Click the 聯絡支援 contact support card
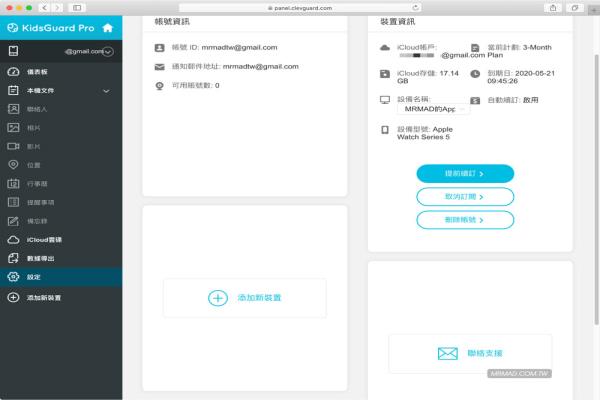Viewport: 600px width, 400px height. click(x=470, y=353)
